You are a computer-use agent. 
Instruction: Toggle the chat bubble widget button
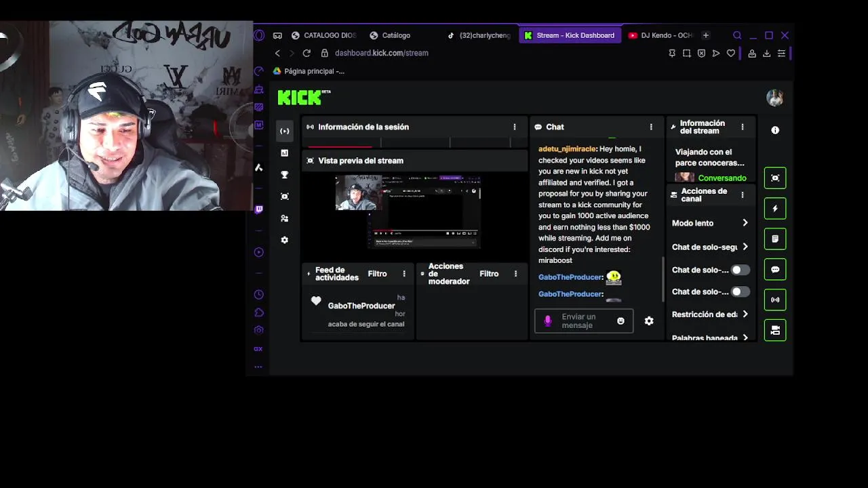click(x=775, y=270)
